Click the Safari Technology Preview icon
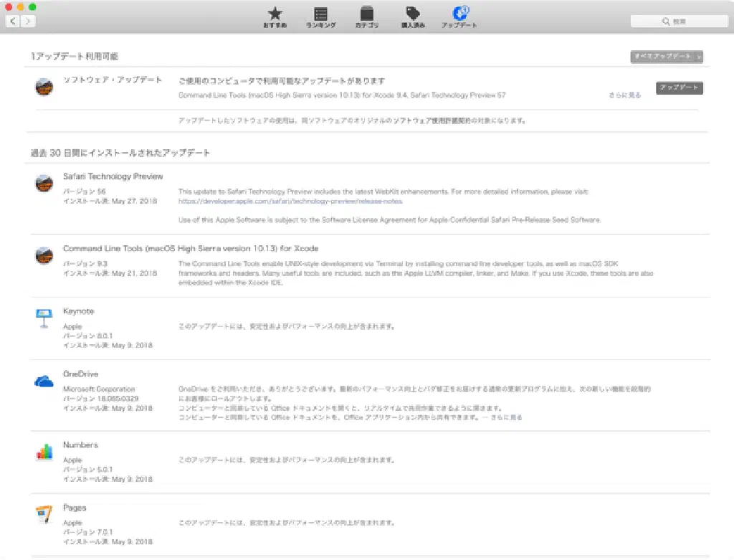 tap(44, 184)
